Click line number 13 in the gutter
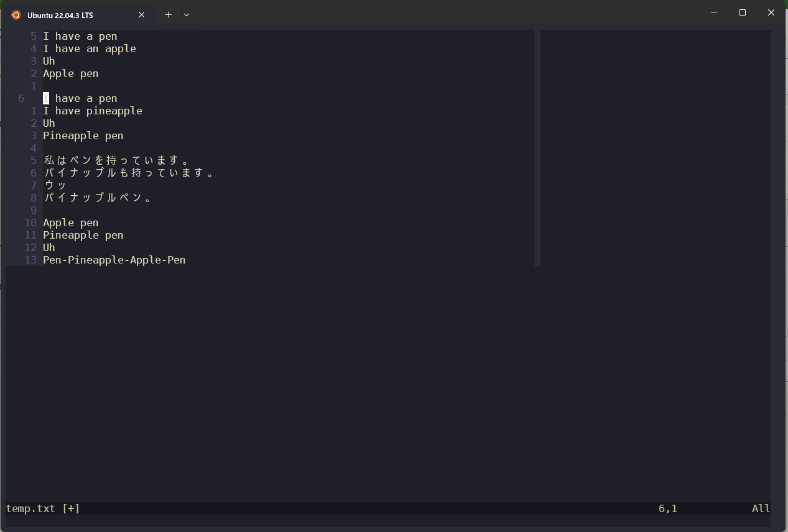Screen dimensions: 788x532 coord(30,260)
